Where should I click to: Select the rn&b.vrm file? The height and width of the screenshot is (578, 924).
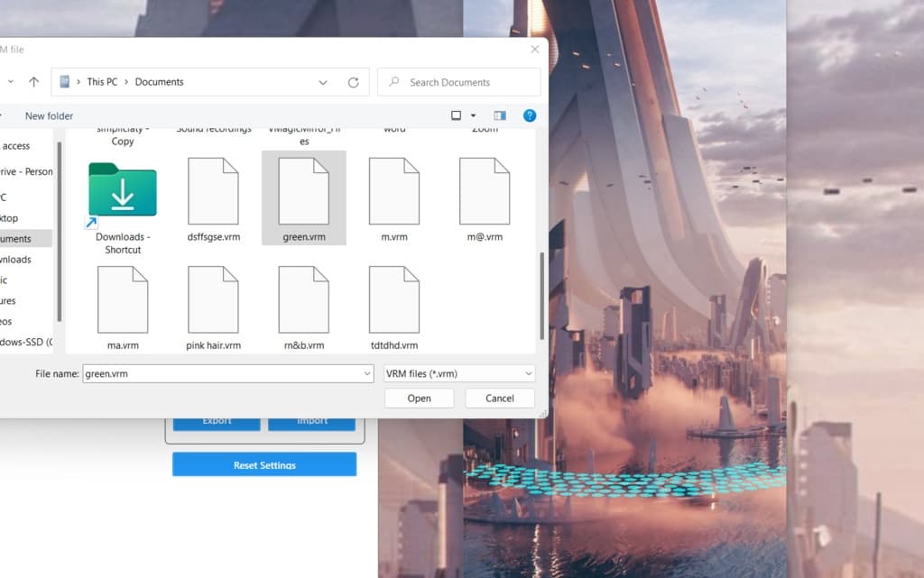click(303, 300)
